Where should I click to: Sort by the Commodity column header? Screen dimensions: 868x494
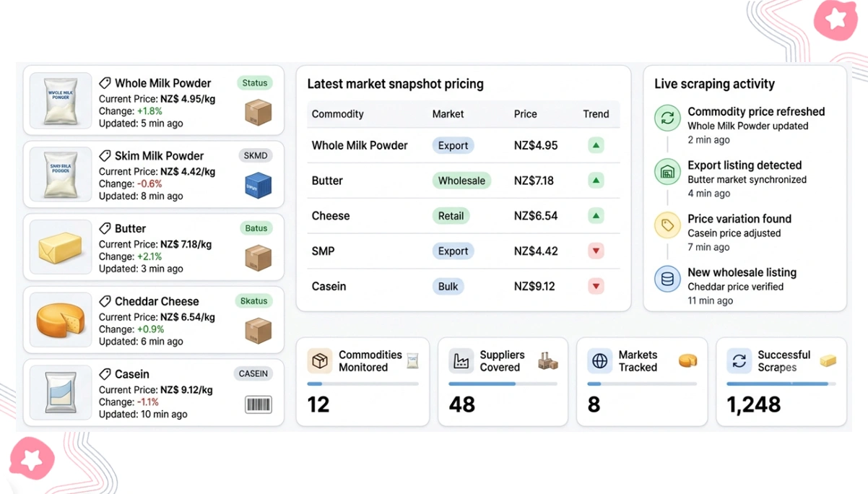coord(337,114)
